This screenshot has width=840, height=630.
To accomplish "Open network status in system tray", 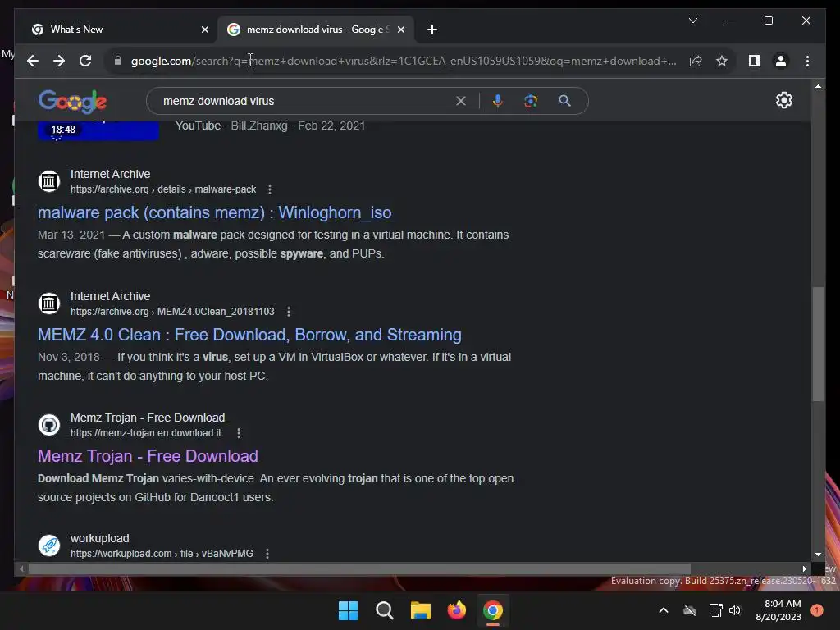I will click(715, 610).
